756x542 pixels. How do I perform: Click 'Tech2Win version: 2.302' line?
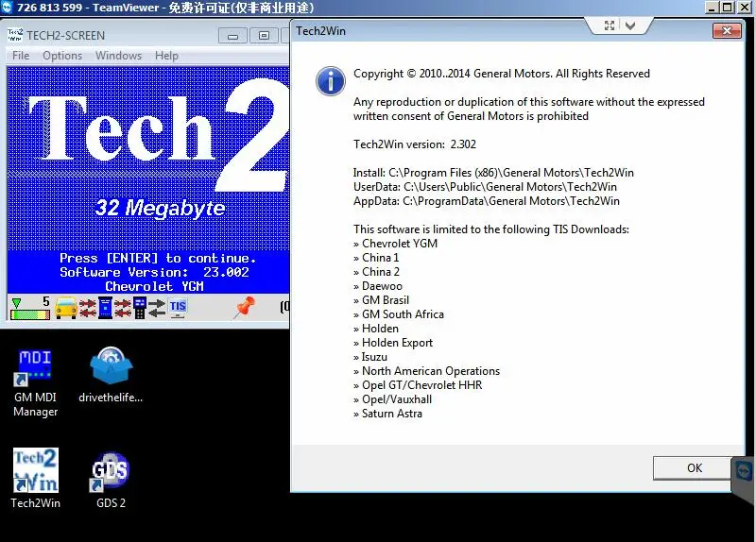tap(415, 144)
